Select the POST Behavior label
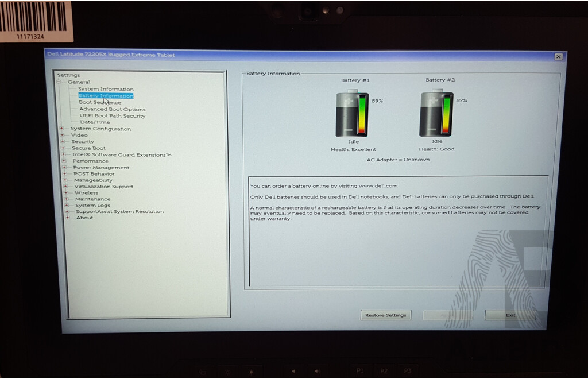 (x=94, y=174)
